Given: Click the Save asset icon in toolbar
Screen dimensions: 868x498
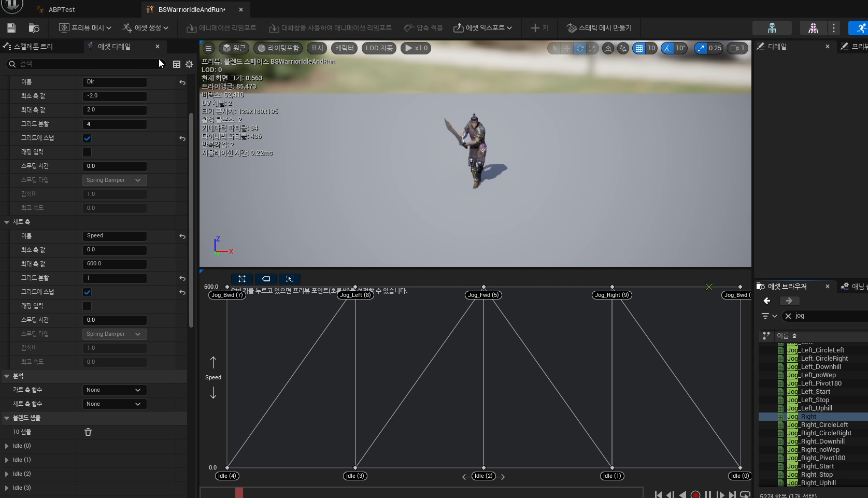Looking at the screenshot, I should [x=11, y=28].
